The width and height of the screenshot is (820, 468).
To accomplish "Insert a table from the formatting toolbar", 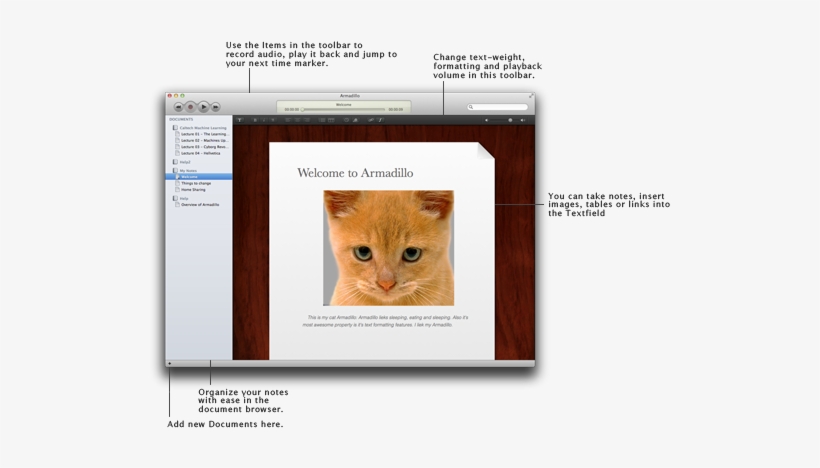I will click(x=331, y=120).
